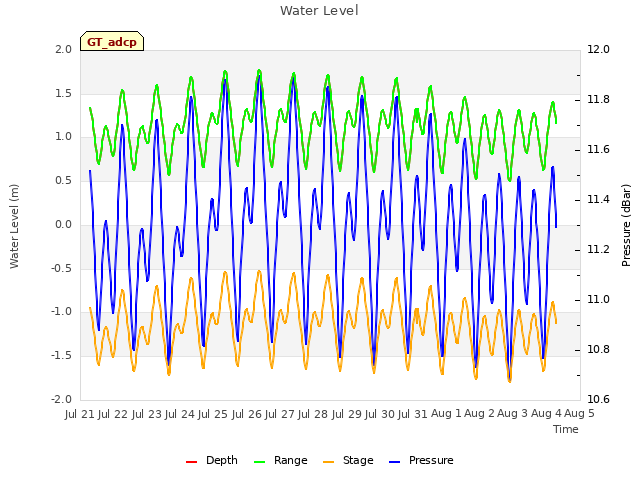Click the Aug 3 date tick
Image resolution: width=640 pixels, height=480 pixels.
(x=513, y=414)
